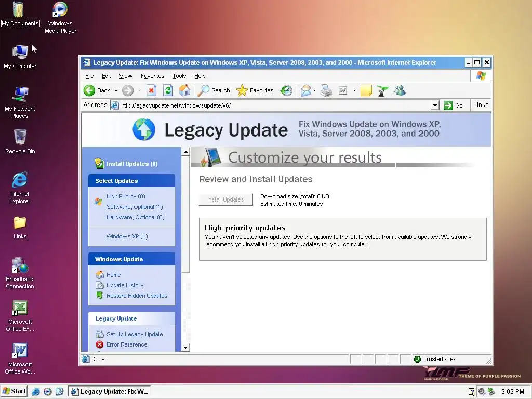Open Error Reference link
This screenshot has width=532, height=399.
coord(127,344)
